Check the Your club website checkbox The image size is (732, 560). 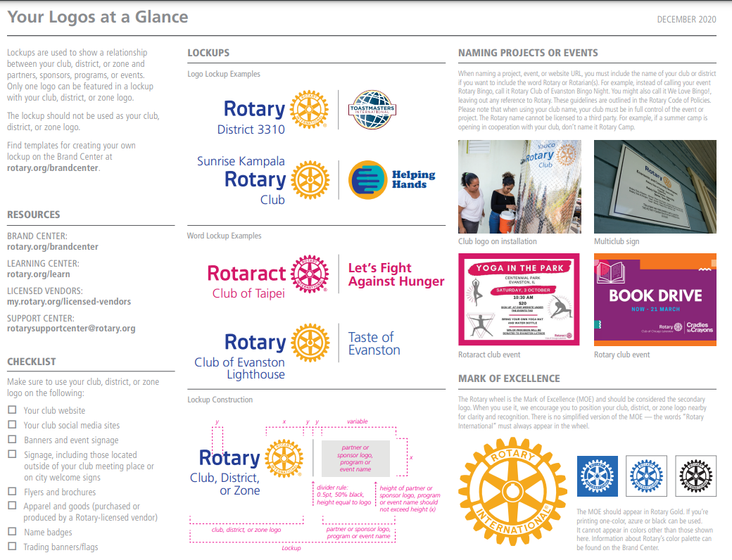coord(11,410)
